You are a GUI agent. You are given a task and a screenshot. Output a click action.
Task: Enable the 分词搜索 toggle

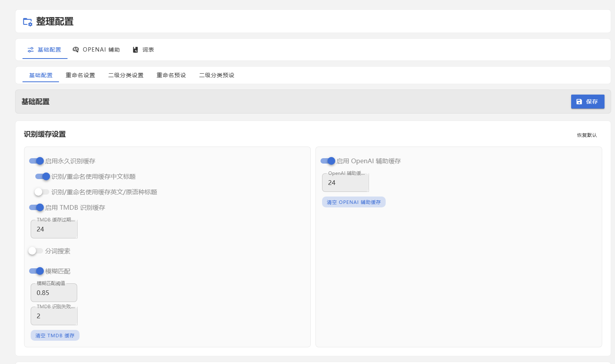pyautogui.click(x=35, y=251)
